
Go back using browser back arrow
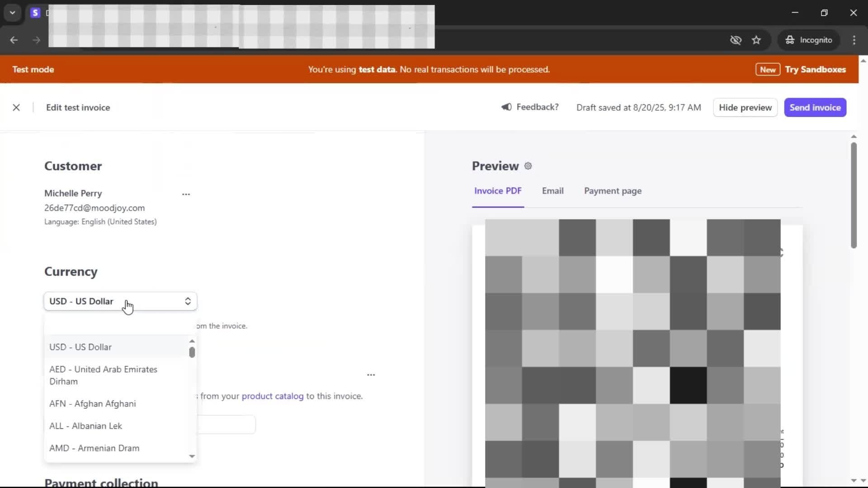pyautogui.click(x=14, y=40)
